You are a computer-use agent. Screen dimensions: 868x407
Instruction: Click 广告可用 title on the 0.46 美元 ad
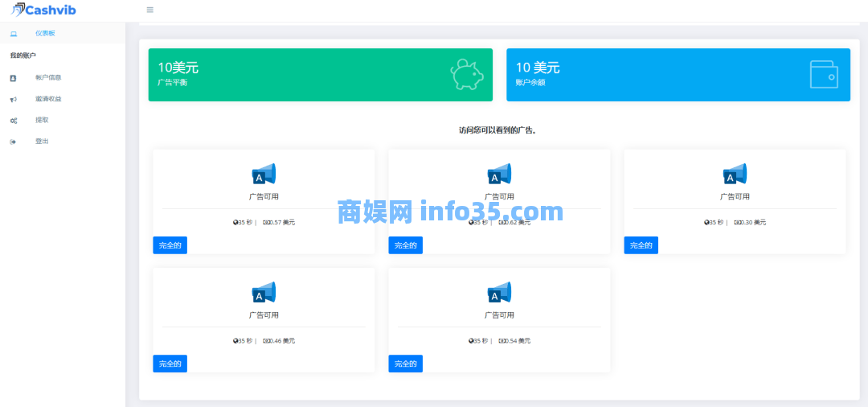coord(264,315)
